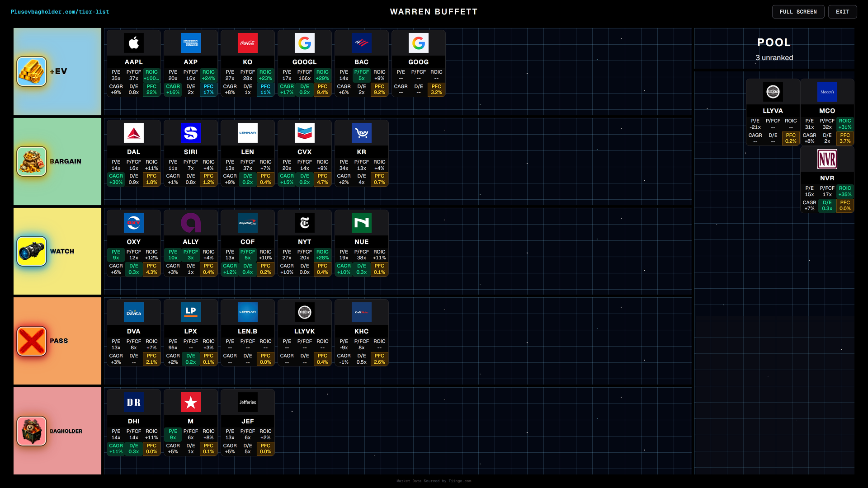Click the D/E 0.2x cell on LPX
The image size is (868, 488).
point(191,359)
